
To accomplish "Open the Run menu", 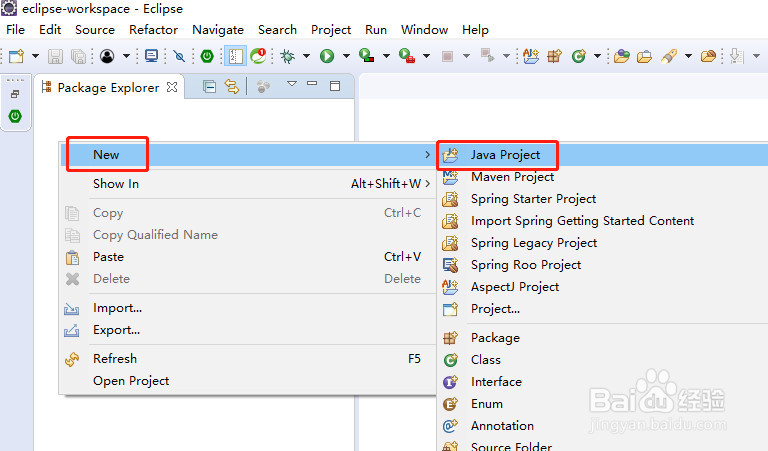I will (x=376, y=30).
